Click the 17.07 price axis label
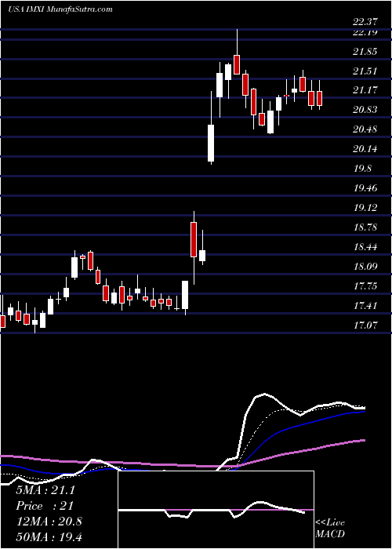The image size is (392, 549). click(365, 325)
